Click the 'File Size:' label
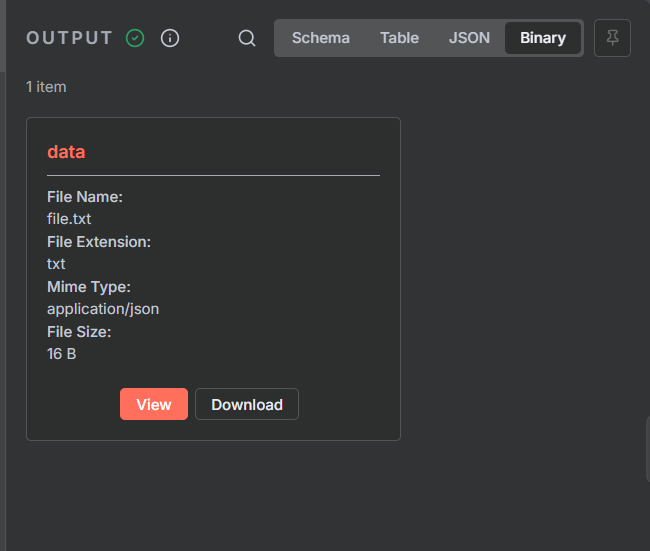Image resolution: width=650 pixels, height=551 pixels. tap(79, 332)
